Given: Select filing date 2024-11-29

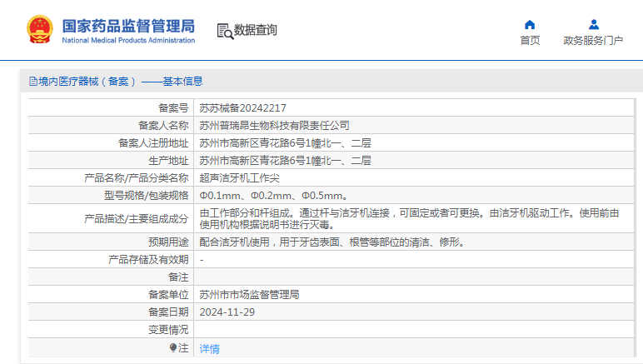Looking at the screenshot, I should click(x=227, y=312).
